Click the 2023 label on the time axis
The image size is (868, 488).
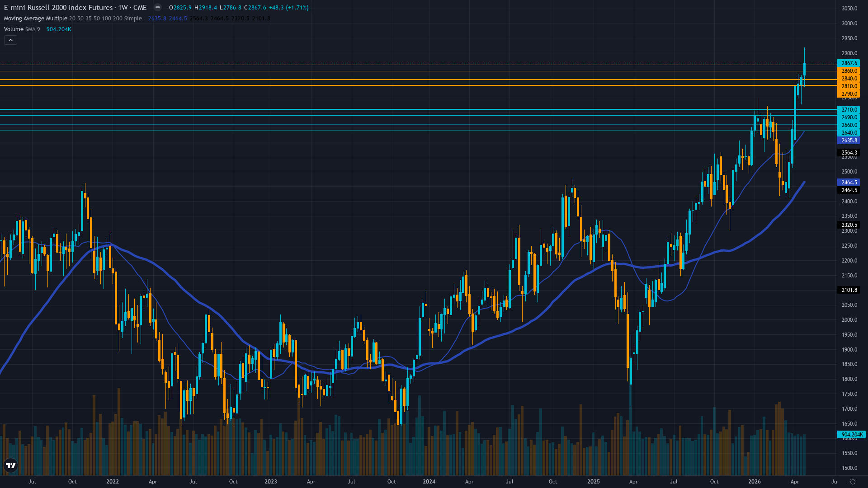coord(271,482)
